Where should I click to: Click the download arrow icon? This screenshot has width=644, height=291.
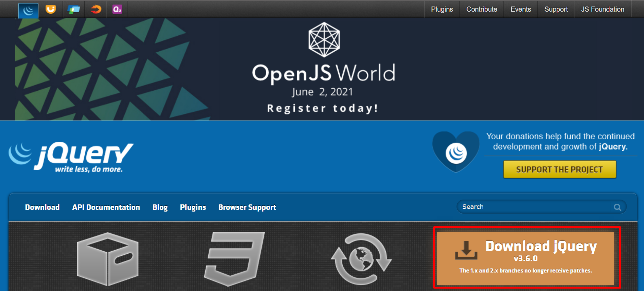[x=466, y=250]
